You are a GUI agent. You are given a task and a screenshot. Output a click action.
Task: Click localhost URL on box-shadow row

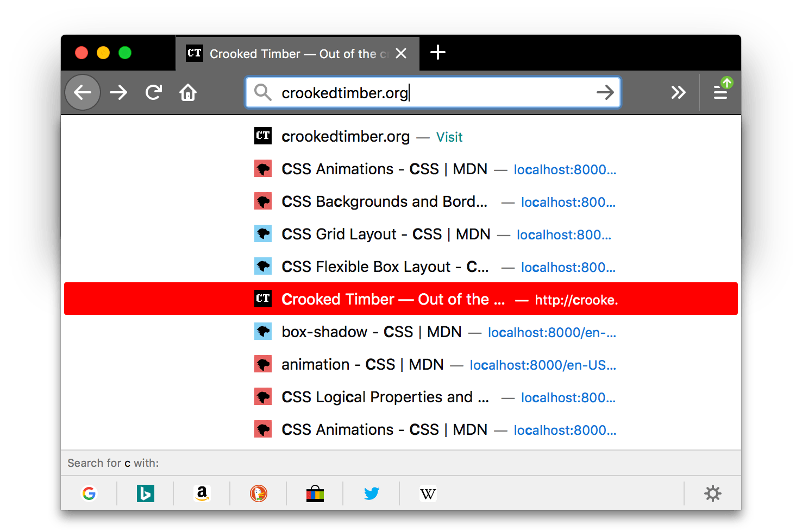(x=552, y=332)
